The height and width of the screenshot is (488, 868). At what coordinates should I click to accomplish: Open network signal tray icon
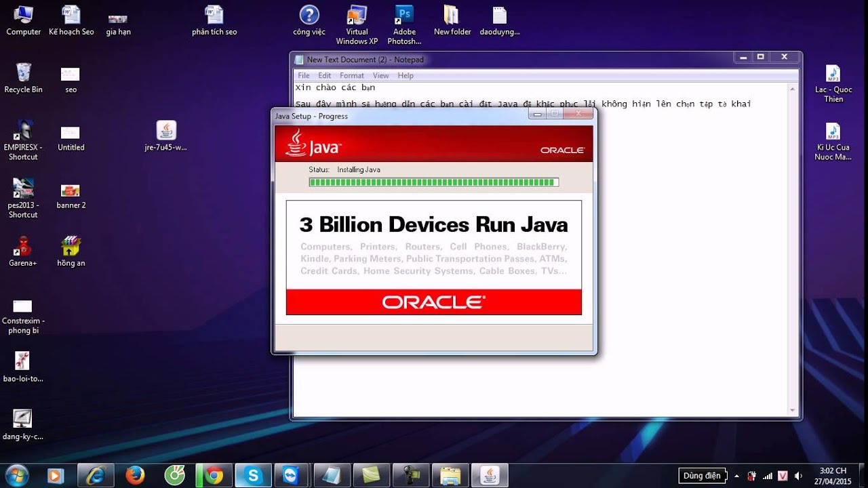click(x=768, y=476)
